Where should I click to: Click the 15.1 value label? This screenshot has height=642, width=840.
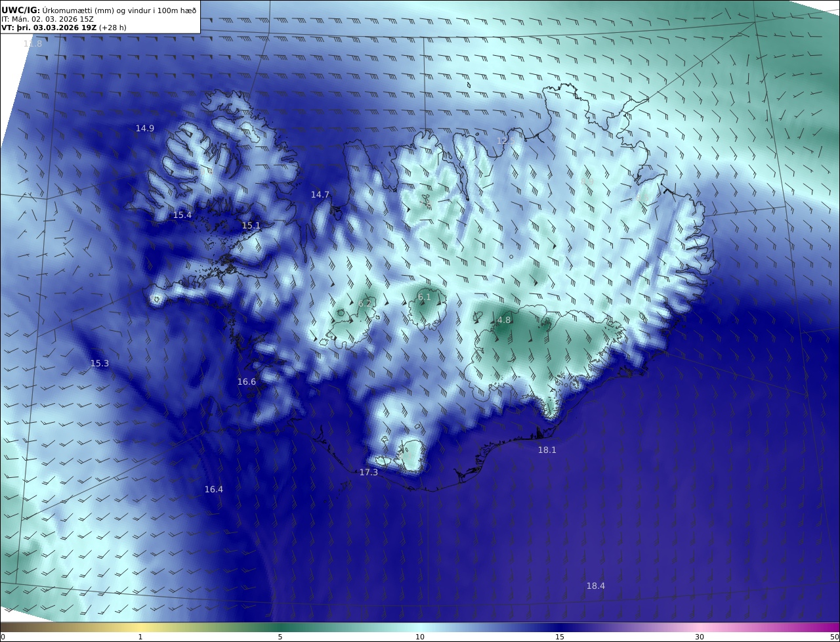coord(251,225)
